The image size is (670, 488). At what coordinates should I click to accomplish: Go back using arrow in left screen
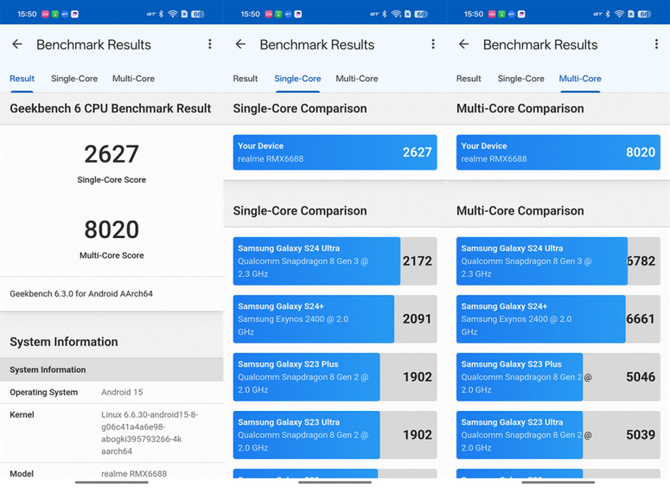[x=17, y=44]
